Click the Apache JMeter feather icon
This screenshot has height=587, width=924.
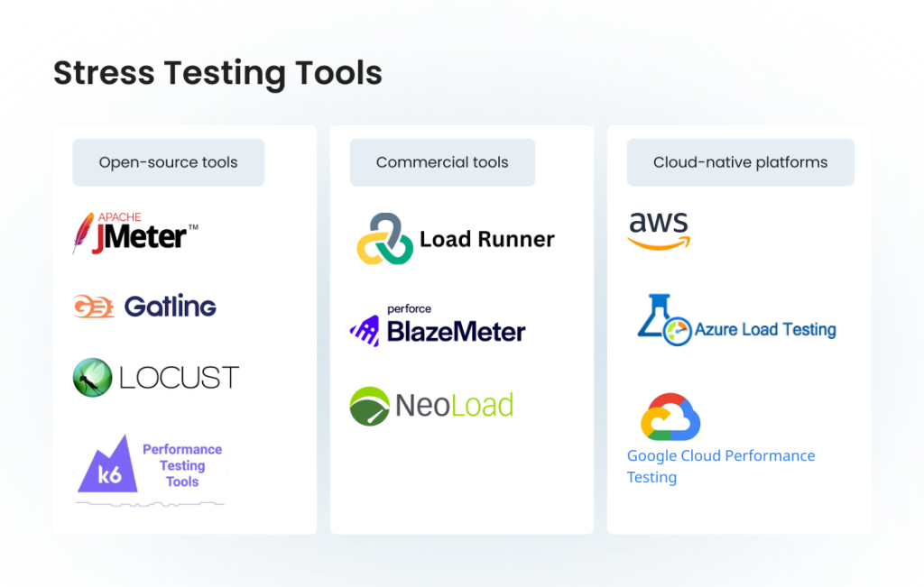pos(83,233)
